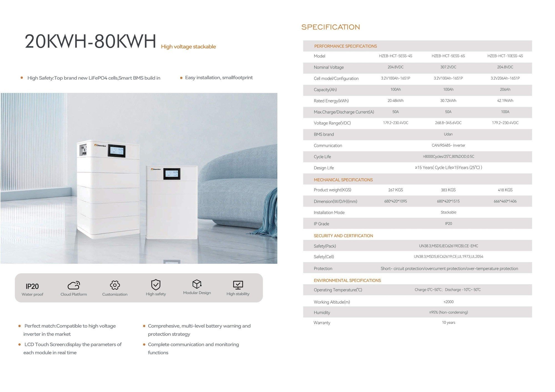Click the 206Ah capacity value
Image resolution: width=555 pixels, height=392 pixels.
coord(505,89)
